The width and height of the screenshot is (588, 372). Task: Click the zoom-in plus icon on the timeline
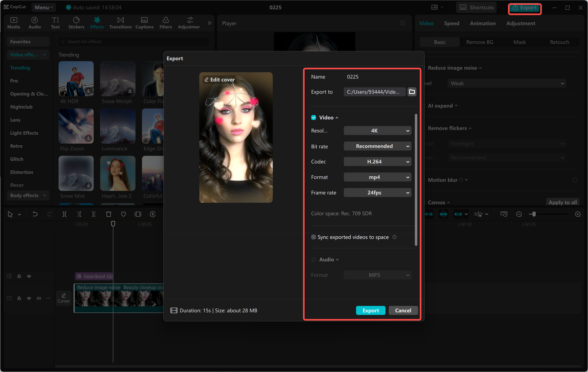[x=578, y=214]
